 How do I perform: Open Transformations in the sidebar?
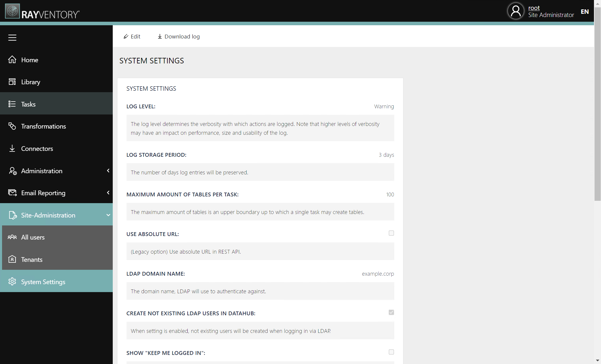pos(56,126)
